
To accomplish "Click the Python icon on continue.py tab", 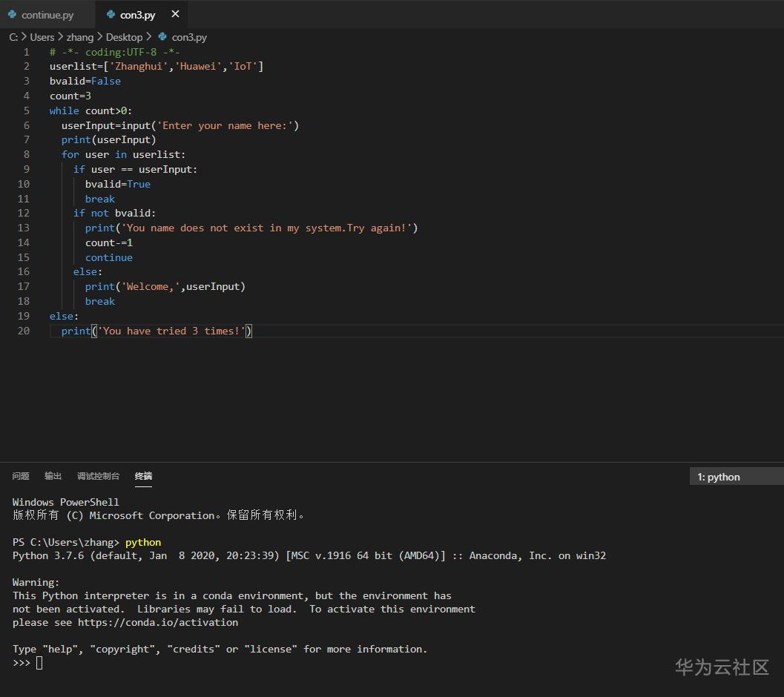I will tap(13, 15).
